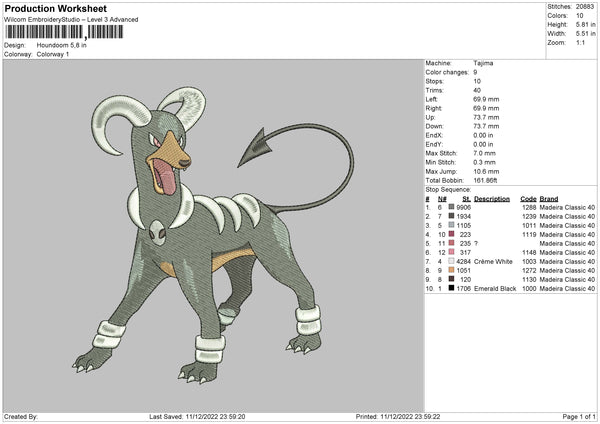Select the 'Last Saved: 11/12/2022 23:59:20' footer text
Image resolution: width=600 pixels, height=424 pixels.
coord(197,417)
